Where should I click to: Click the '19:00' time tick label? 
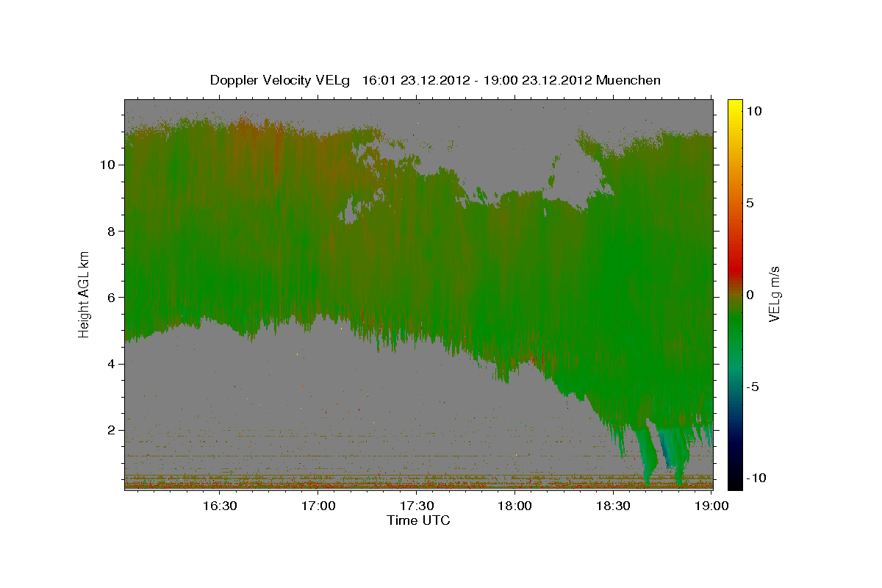(x=711, y=506)
